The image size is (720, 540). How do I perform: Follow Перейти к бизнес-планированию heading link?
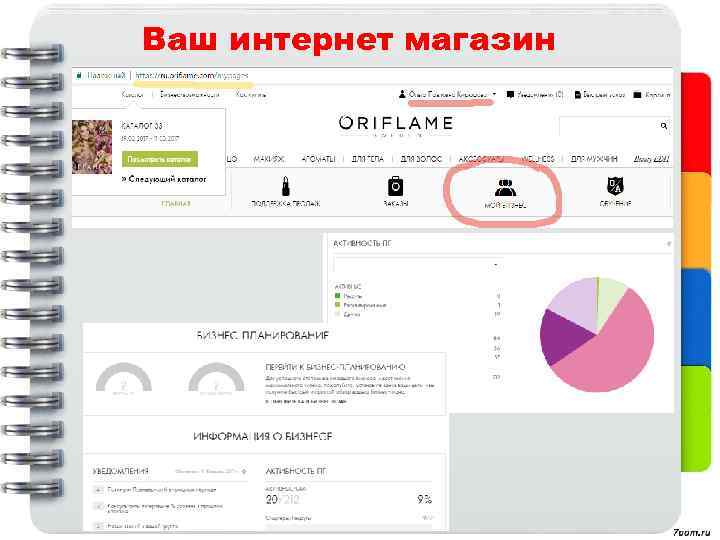pos(335,367)
